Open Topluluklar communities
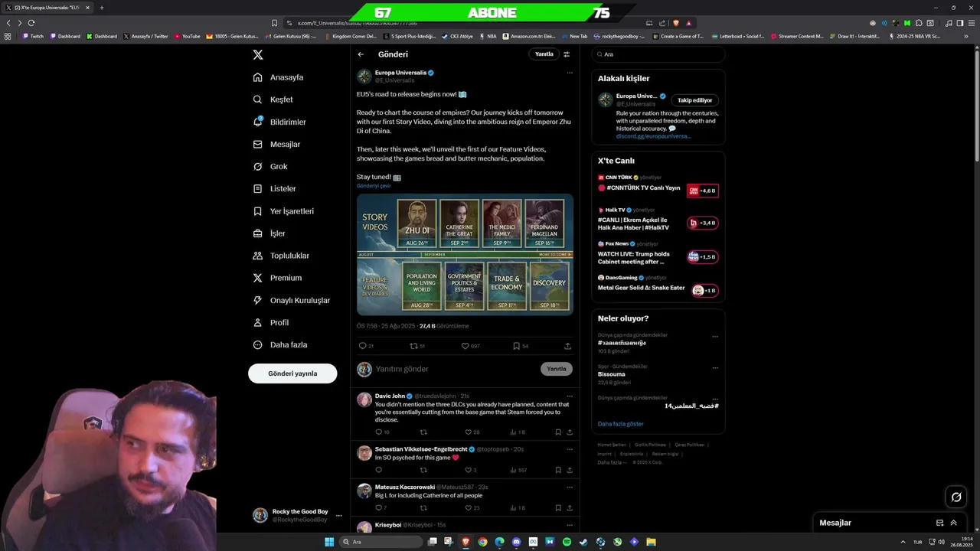This screenshot has height=551, width=980. click(x=281, y=256)
